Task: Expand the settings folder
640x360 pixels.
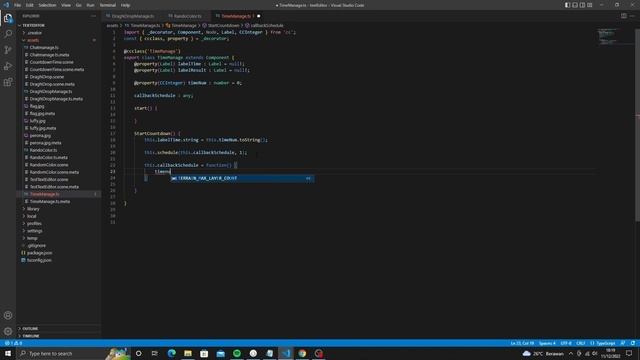Action: click(59, 231)
